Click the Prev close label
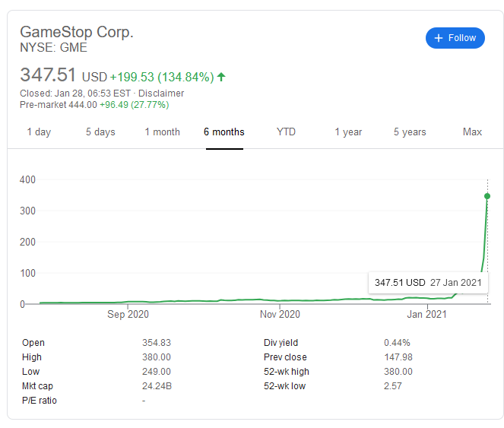Viewport: 504px width, 428px height. click(x=285, y=357)
